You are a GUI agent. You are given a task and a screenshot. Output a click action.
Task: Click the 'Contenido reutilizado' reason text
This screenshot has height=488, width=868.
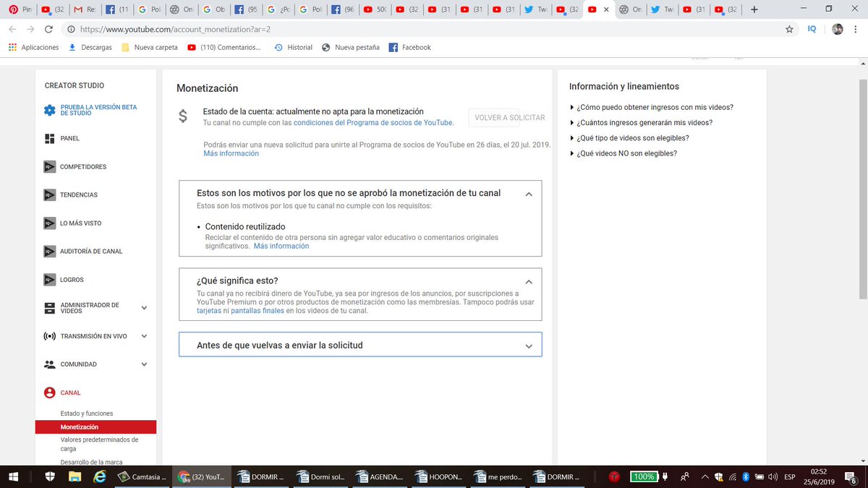(245, 226)
